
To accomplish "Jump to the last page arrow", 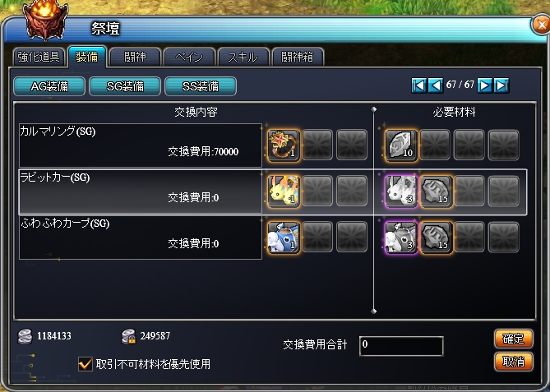I will 501,85.
